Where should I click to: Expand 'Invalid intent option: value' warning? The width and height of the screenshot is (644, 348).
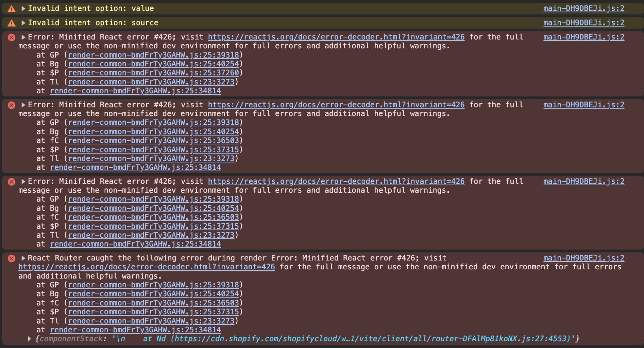[x=23, y=9]
